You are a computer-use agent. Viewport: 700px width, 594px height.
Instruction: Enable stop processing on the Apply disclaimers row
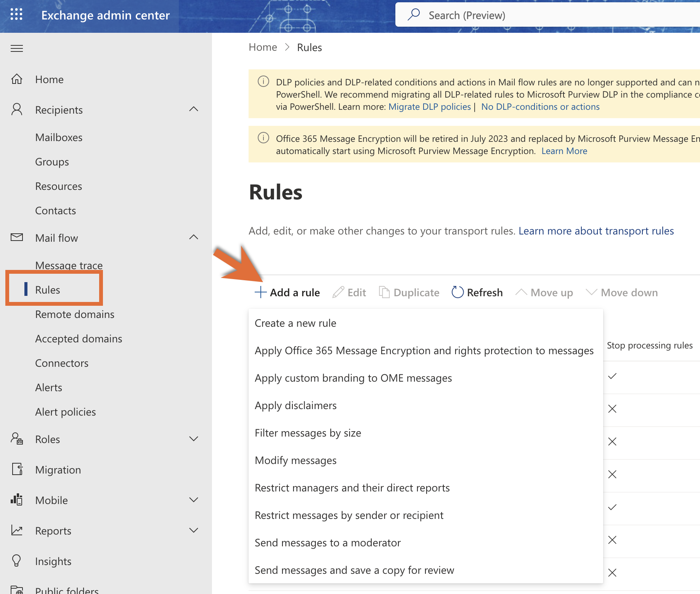point(612,409)
